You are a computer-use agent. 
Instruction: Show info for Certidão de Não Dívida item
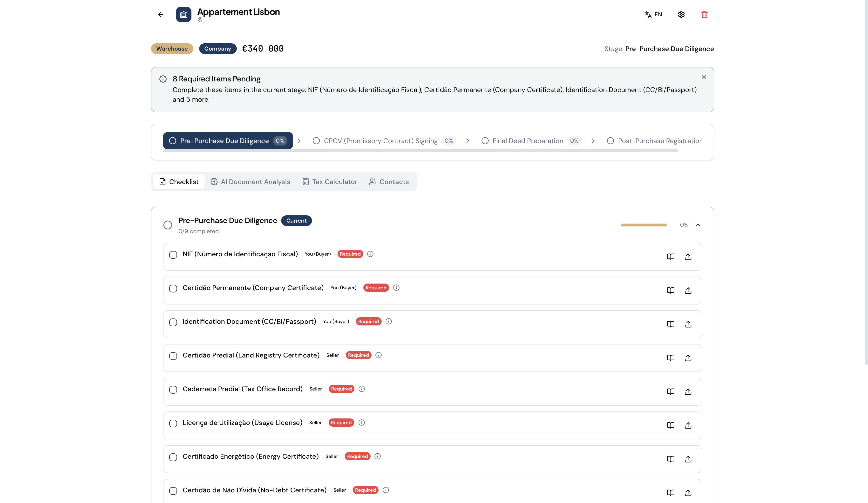(386, 490)
